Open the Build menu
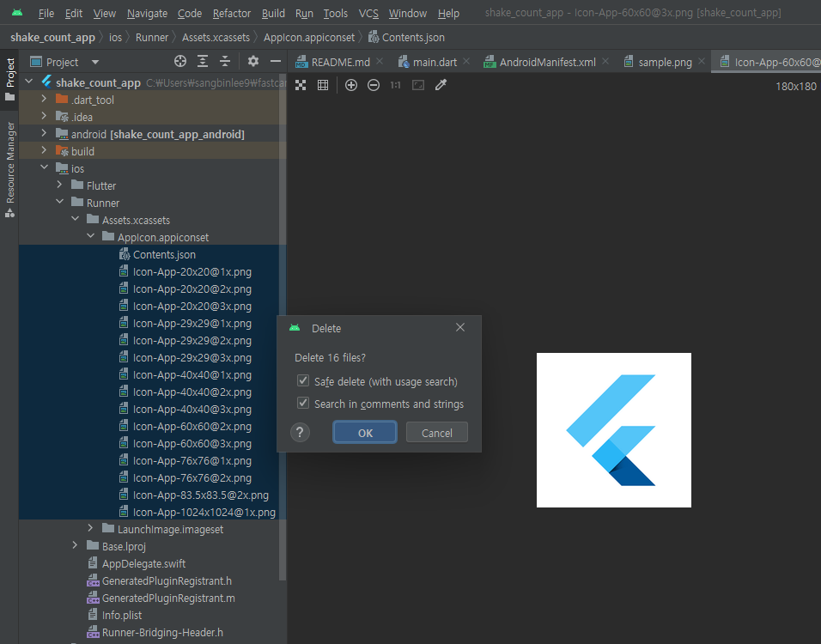This screenshot has height=644, width=821. [x=273, y=13]
